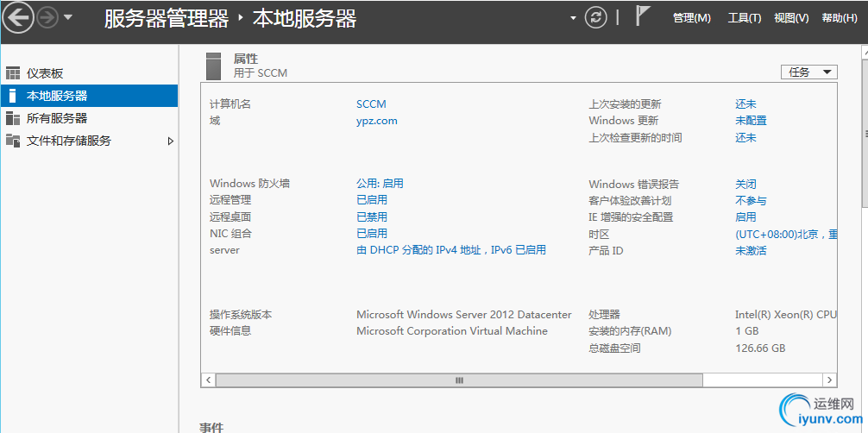Click the refresh icon in header
The image size is (868, 433).
[x=595, y=18]
